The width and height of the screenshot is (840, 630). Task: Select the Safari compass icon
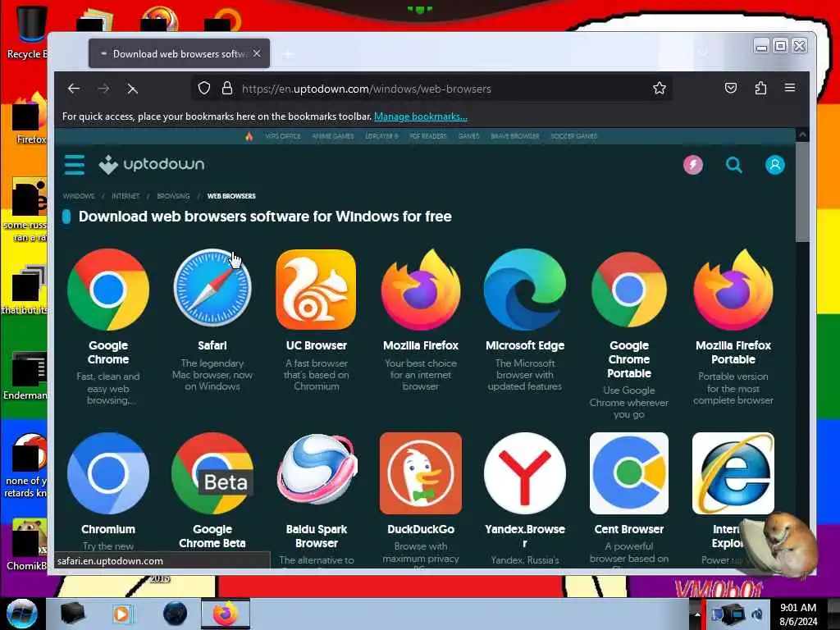click(x=212, y=288)
